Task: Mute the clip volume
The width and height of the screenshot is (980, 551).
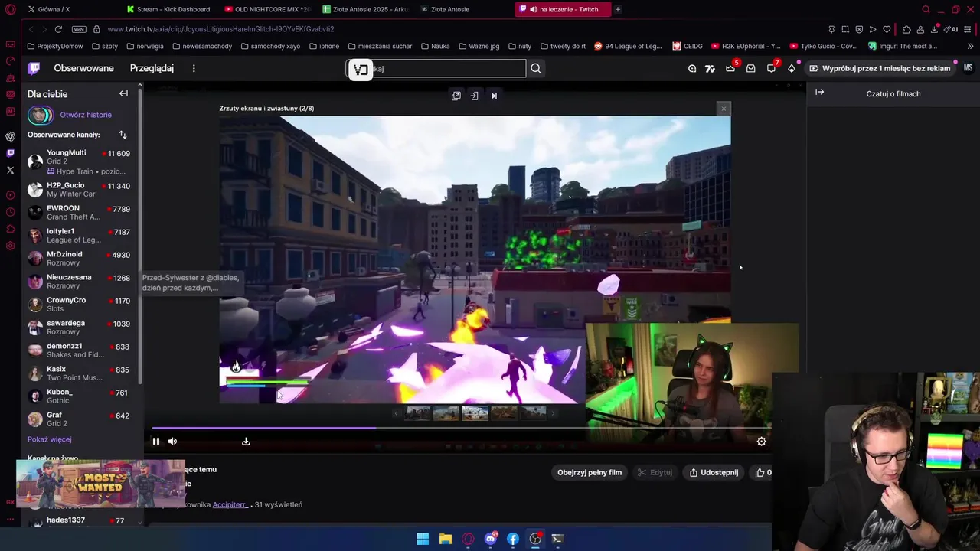Action: [x=172, y=441]
